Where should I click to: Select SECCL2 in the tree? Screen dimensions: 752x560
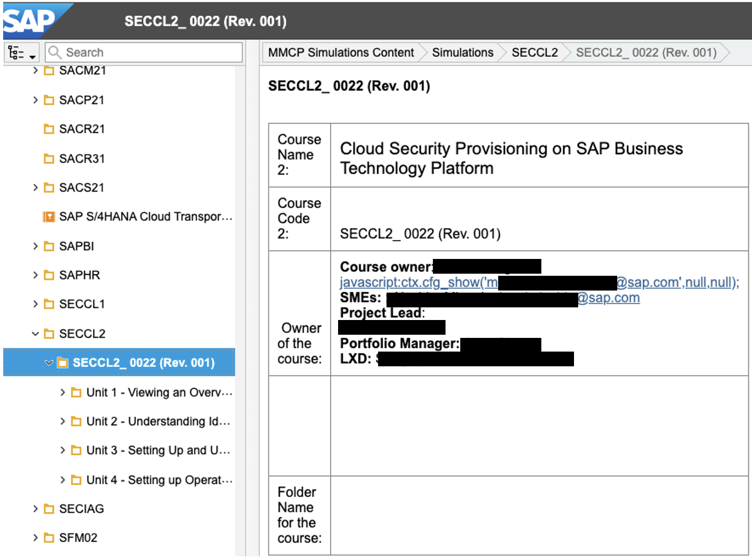point(82,334)
